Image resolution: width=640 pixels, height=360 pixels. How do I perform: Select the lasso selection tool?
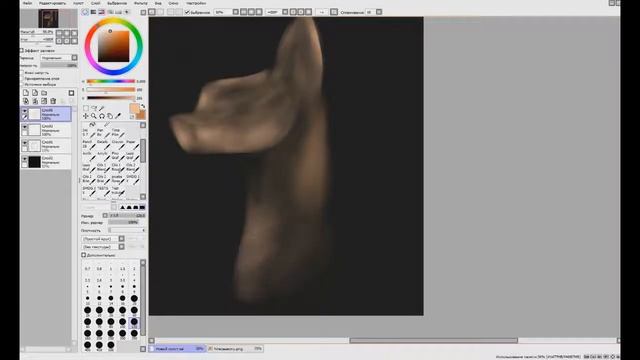(94, 108)
